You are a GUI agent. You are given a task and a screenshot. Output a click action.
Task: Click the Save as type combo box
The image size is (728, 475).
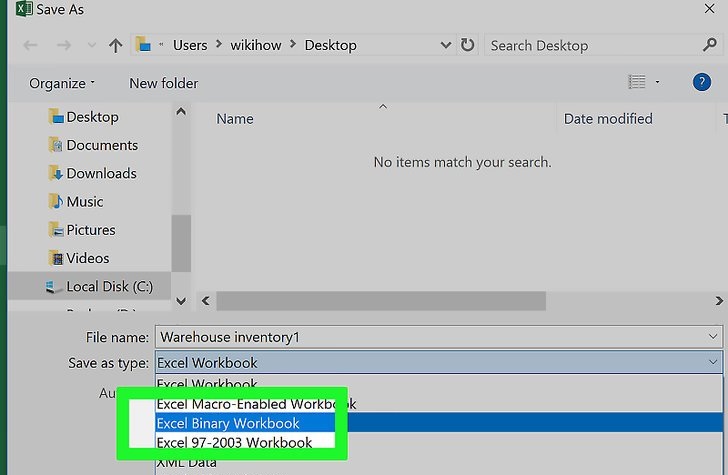tap(439, 363)
